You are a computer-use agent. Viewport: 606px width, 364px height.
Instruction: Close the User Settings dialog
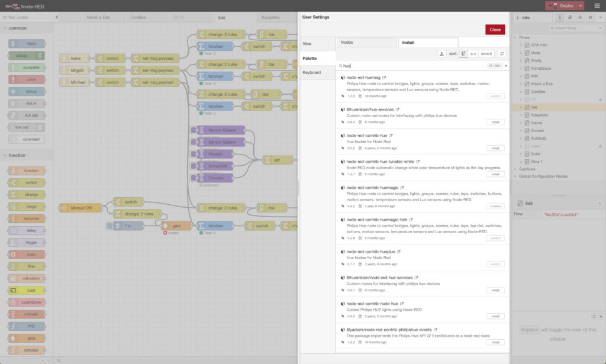[495, 30]
